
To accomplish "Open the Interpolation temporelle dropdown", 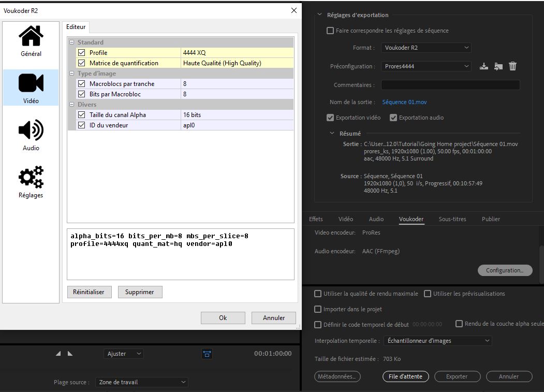I will click(x=438, y=341).
